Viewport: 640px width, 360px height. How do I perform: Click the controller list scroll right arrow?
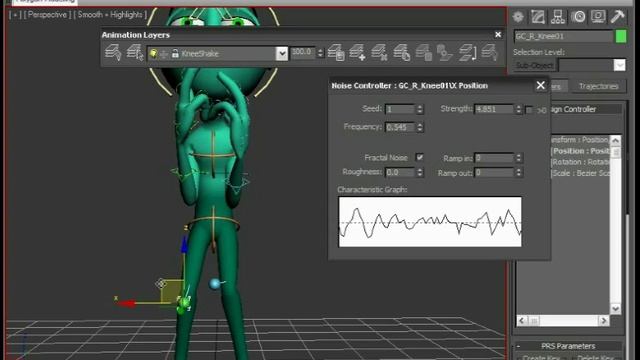tap(604, 321)
